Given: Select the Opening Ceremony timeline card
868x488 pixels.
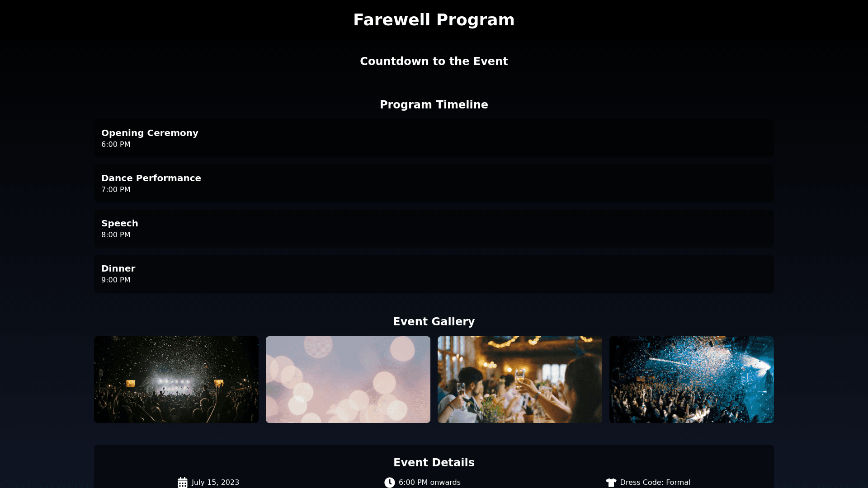Looking at the screenshot, I should pyautogui.click(x=434, y=138).
